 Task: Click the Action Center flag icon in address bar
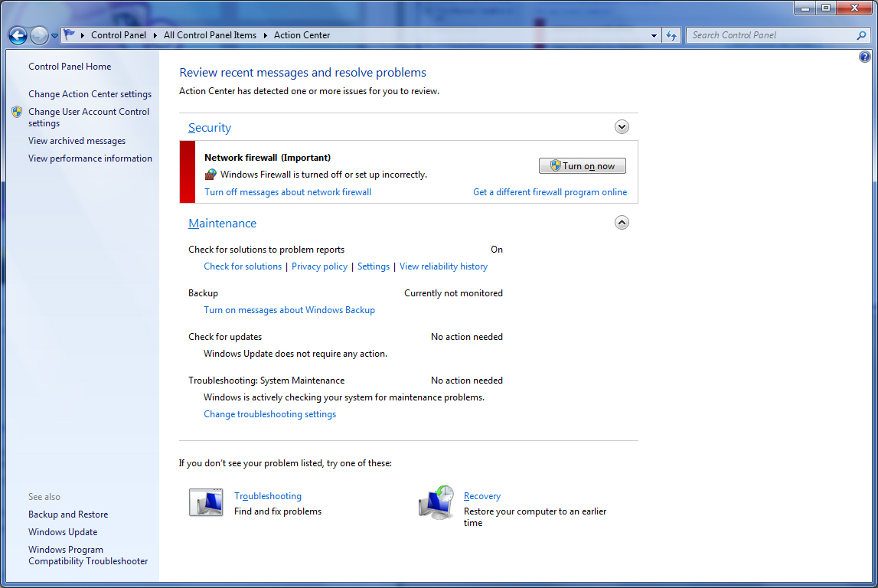(70, 34)
